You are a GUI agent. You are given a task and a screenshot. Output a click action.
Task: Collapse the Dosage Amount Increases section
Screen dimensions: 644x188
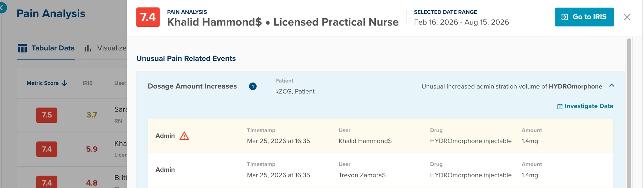612,86
